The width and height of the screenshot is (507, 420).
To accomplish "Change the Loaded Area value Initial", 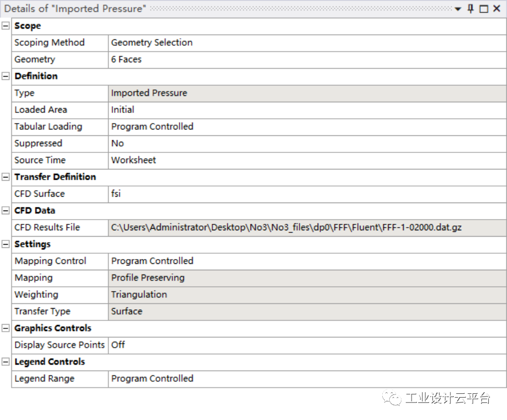I will (307, 110).
